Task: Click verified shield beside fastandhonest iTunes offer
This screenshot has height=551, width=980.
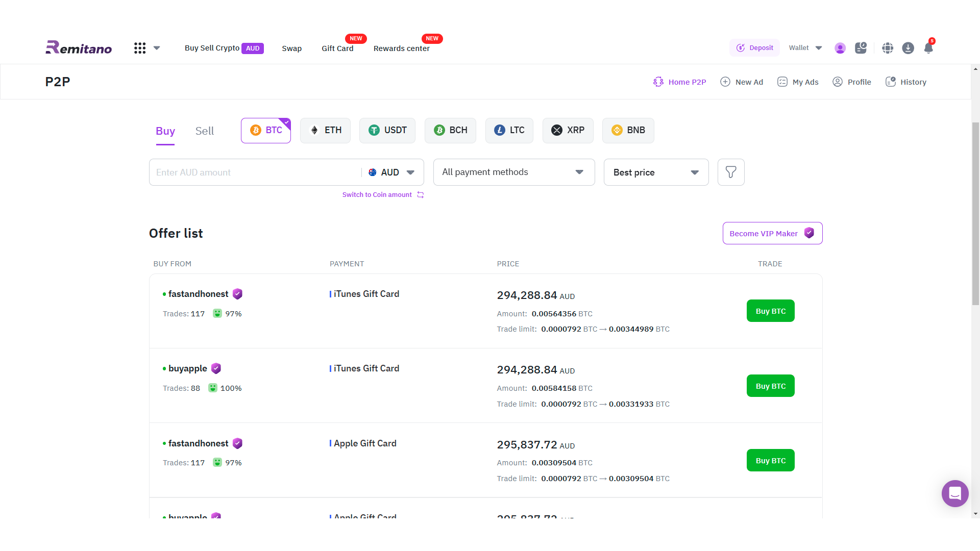Action: click(x=237, y=294)
